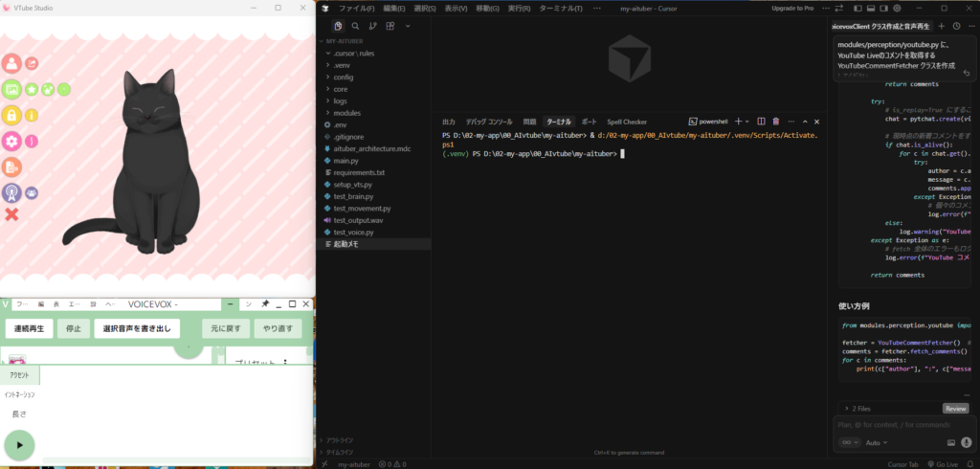
Task: Open search icon in Cursor sidebar
Action: pyautogui.click(x=355, y=27)
